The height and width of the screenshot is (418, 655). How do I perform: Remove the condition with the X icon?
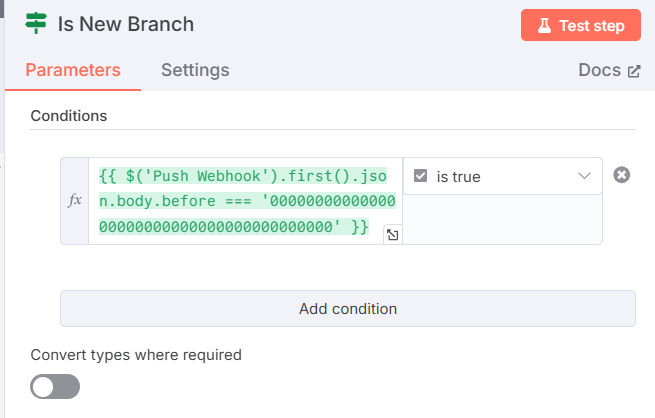click(622, 175)
